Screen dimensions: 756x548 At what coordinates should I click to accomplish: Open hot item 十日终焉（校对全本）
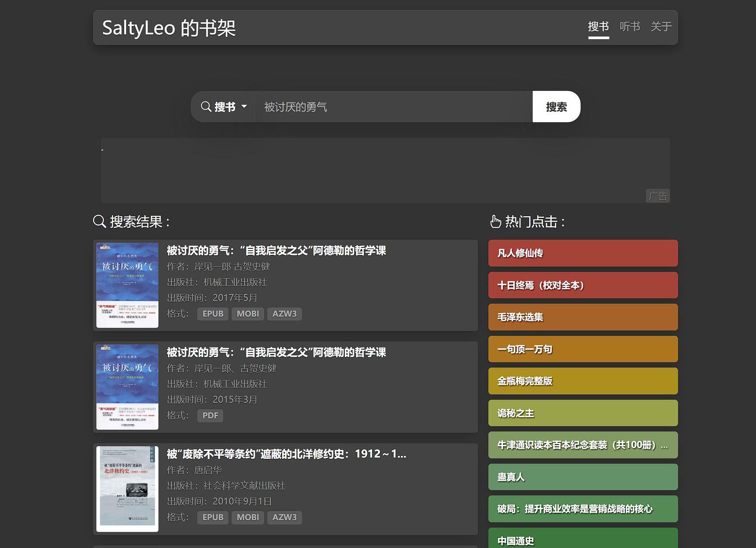[x=583, y=285]
